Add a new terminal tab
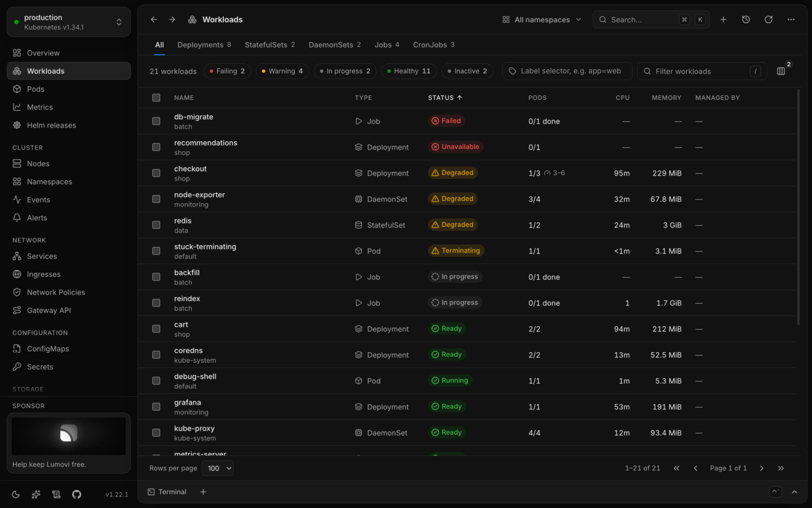This screenshot has width=812, height=508. 203,492
